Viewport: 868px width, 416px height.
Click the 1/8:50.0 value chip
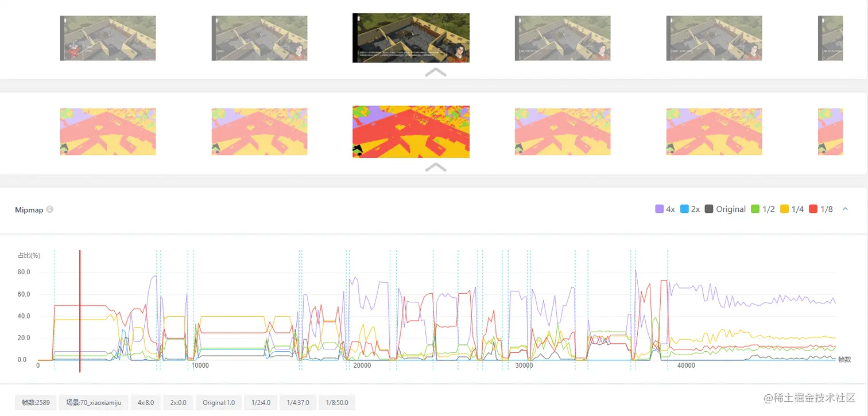coord(337,403)
